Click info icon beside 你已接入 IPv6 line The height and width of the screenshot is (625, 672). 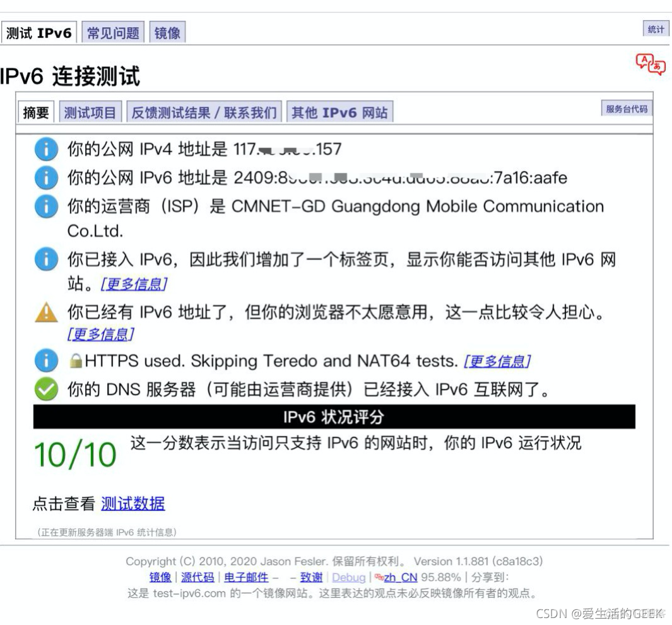point(46,259)
